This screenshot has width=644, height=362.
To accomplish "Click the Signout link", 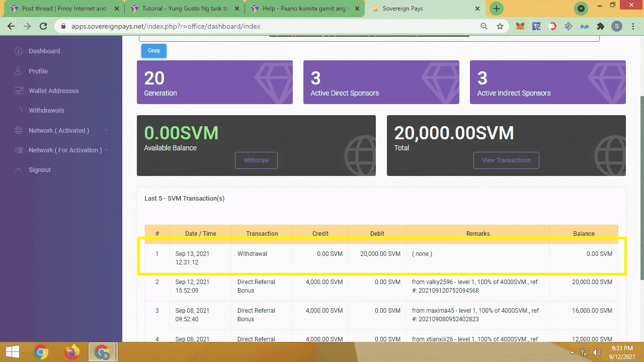I will [40, 170].
